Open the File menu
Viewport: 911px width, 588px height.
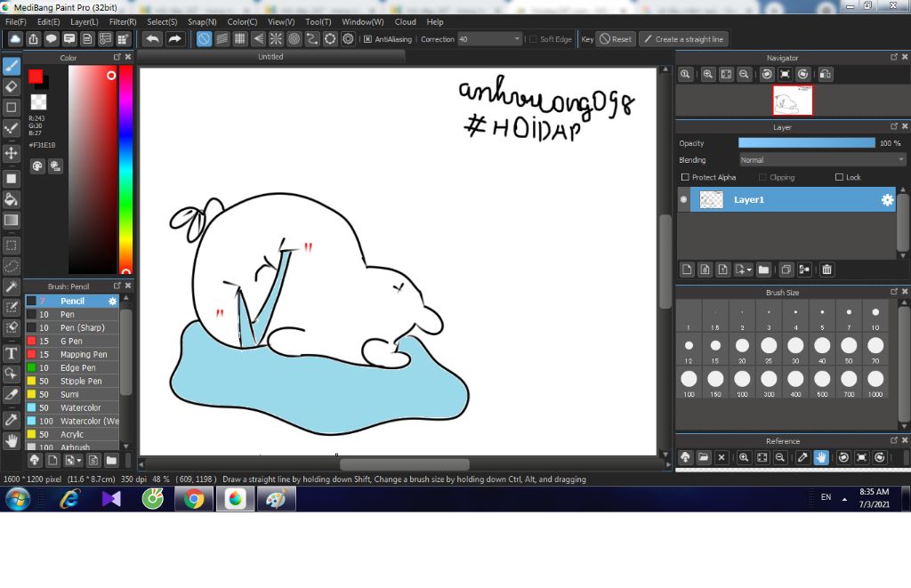tap(16, 21)
